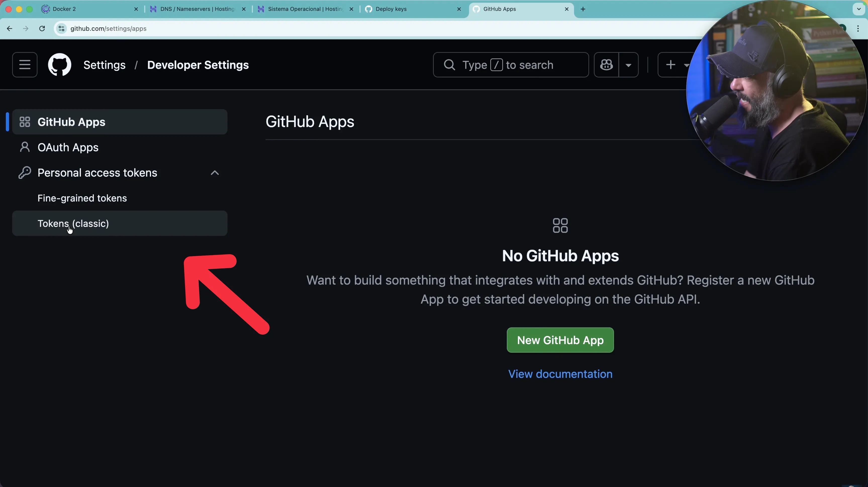The width and height of the screenshot is (868, 487).
Task: Click the key icon beside Personal access tokens
Action: (24, 172)
